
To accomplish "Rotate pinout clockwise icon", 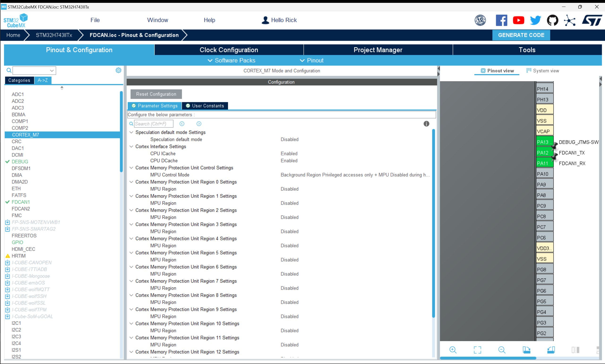I will click(526, 350).
